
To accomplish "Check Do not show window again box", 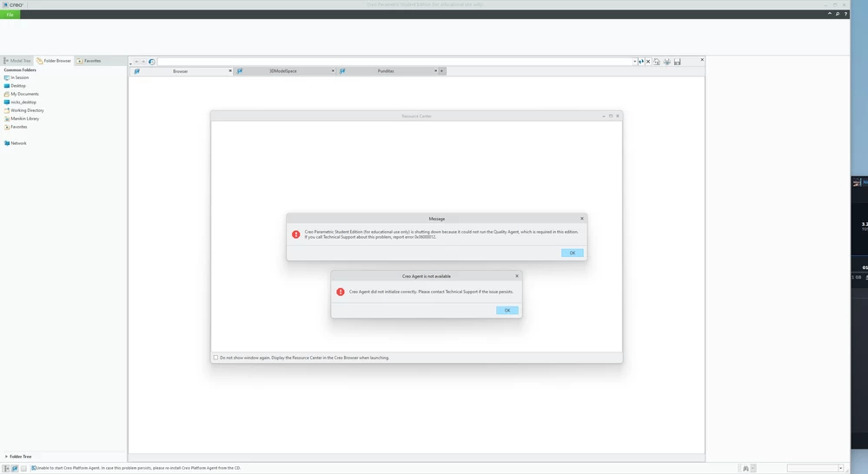I will point(215,358).
